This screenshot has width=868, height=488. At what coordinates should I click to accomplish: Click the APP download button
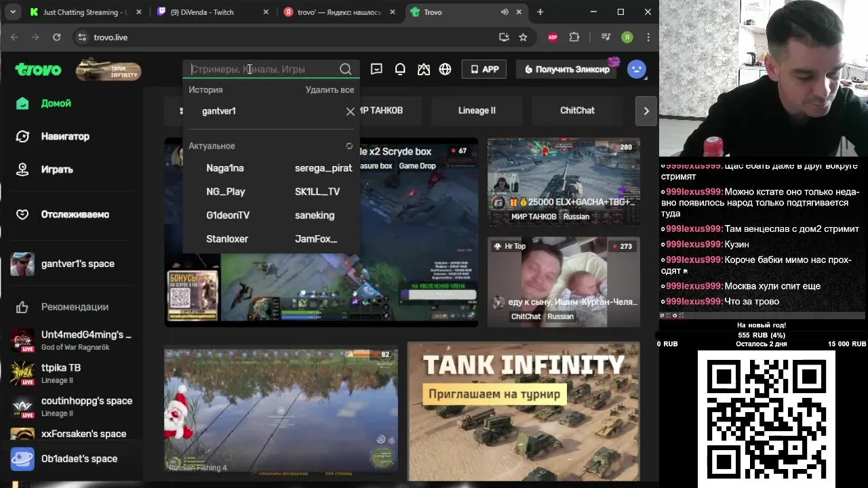[x=484, y=69]
